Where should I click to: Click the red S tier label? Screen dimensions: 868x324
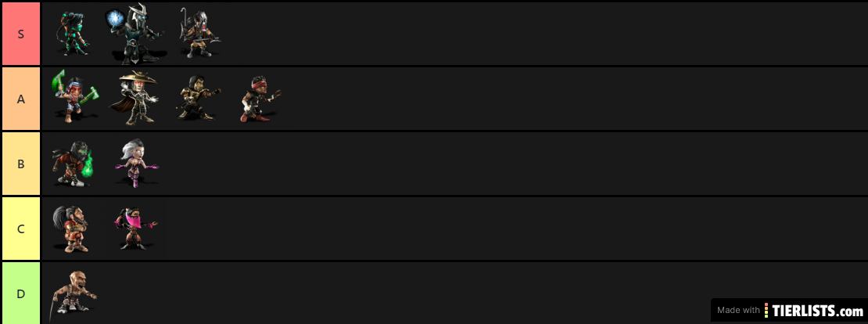point(20,34)
